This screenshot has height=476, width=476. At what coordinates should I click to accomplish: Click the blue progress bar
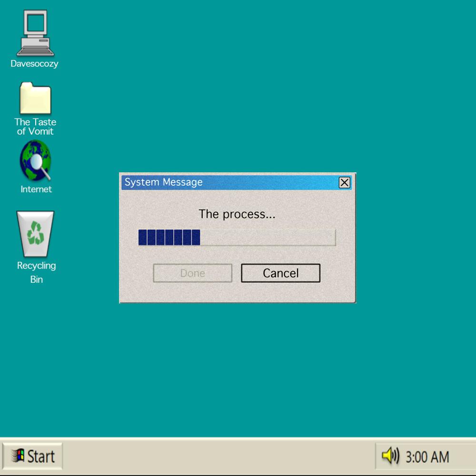[x=237, y=237]
